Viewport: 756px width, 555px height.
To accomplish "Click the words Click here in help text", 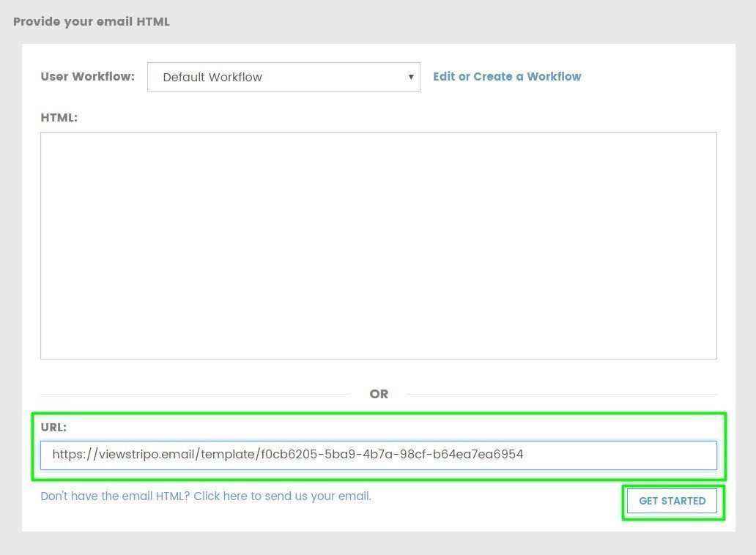I will pos(220,496).
